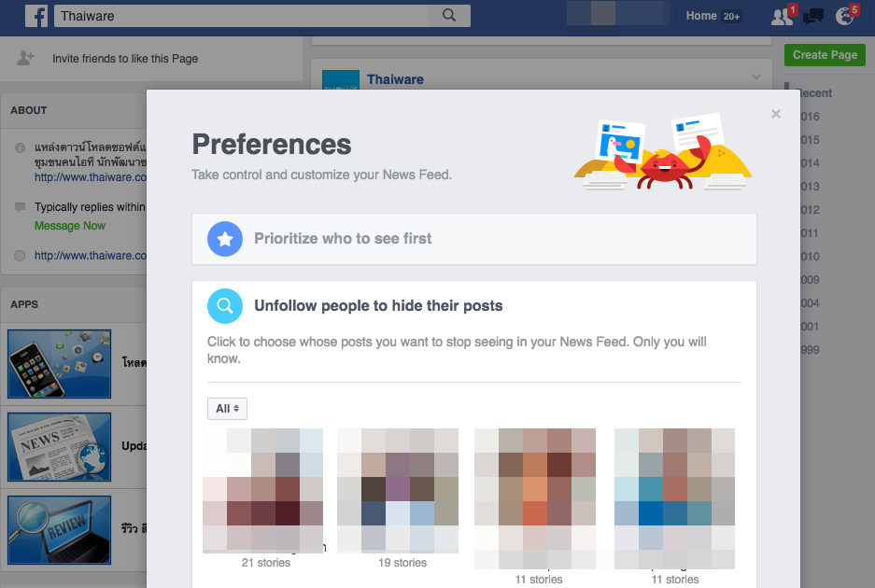The height and width of the screenshot is (588, 875).
Task: Expand Prioritize who to see first
Action: pos(474,239)
